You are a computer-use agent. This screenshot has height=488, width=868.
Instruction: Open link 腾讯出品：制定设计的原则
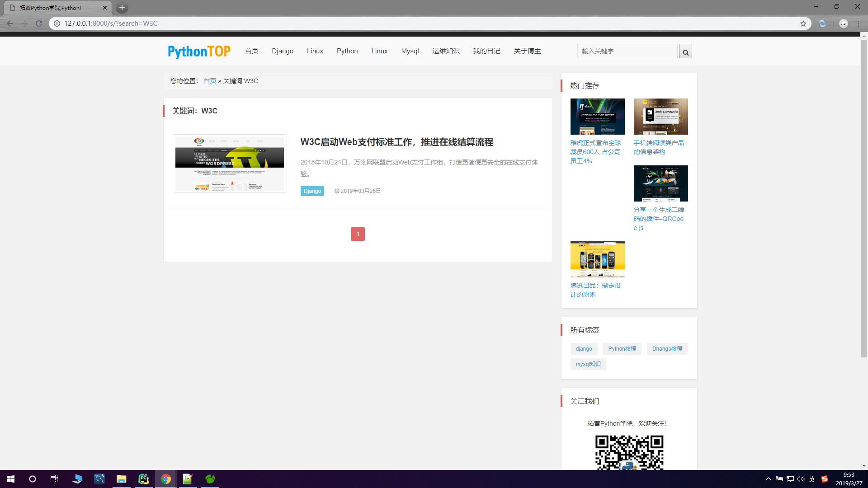(x=595, y=290)
